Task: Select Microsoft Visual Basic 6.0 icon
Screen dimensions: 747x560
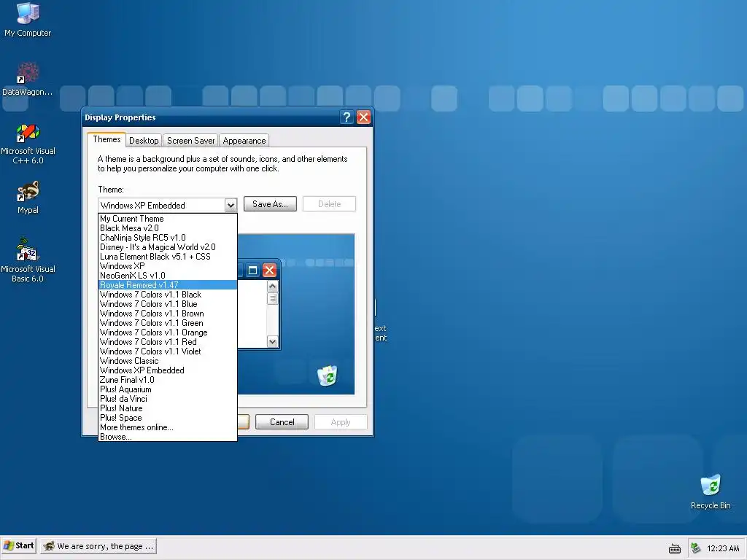Action: [28, 260]
